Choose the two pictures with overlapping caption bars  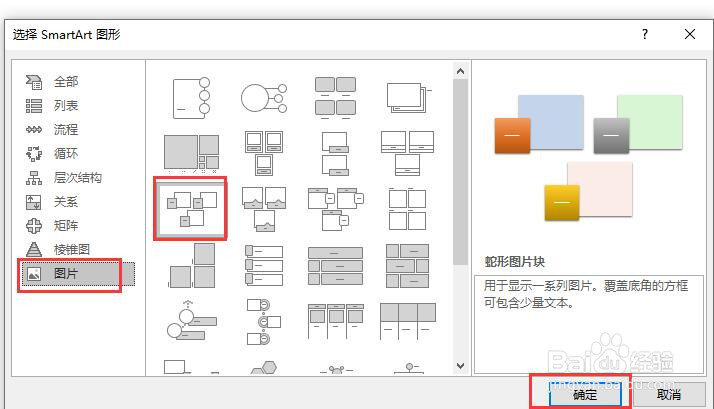click(336, 153)
